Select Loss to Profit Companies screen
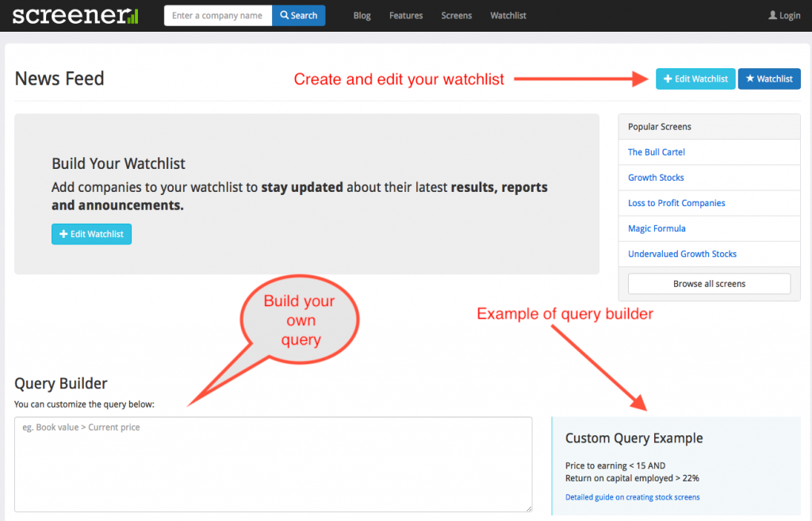This screenshot has height=521, width=812. coord(676,203)
